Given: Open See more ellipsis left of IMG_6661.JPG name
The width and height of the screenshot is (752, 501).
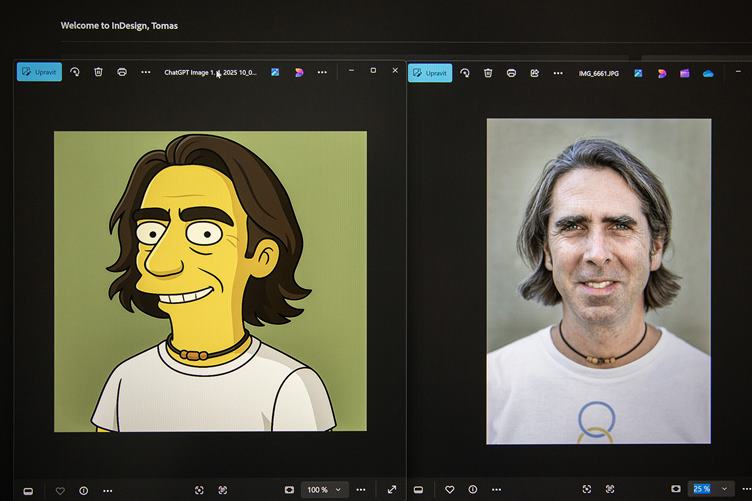Looking at the screenshot, I should [558, 73].
